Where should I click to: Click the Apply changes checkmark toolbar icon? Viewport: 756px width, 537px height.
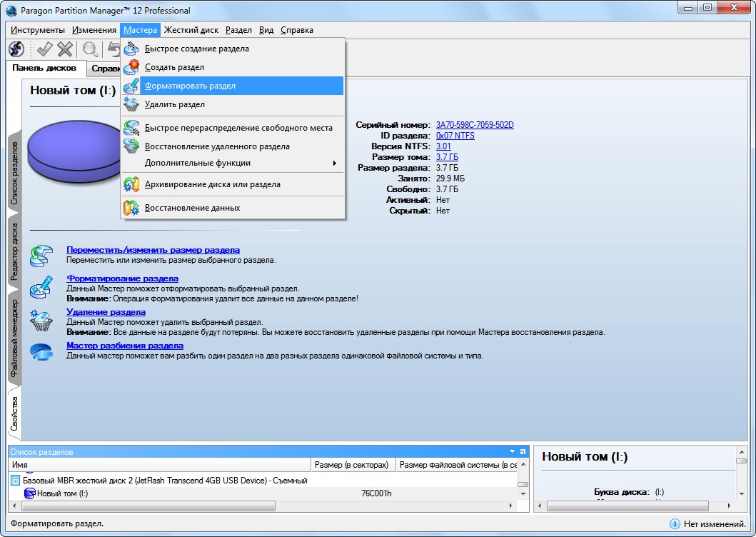pyautogui.click(x=44, y=49)
